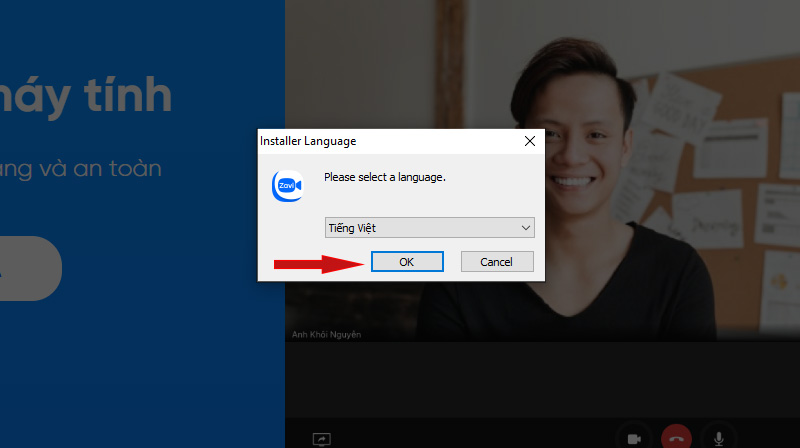This screenshot has height=448, width=800.
Task: Click the red hang-up call icon
Action: coord(677,438)
